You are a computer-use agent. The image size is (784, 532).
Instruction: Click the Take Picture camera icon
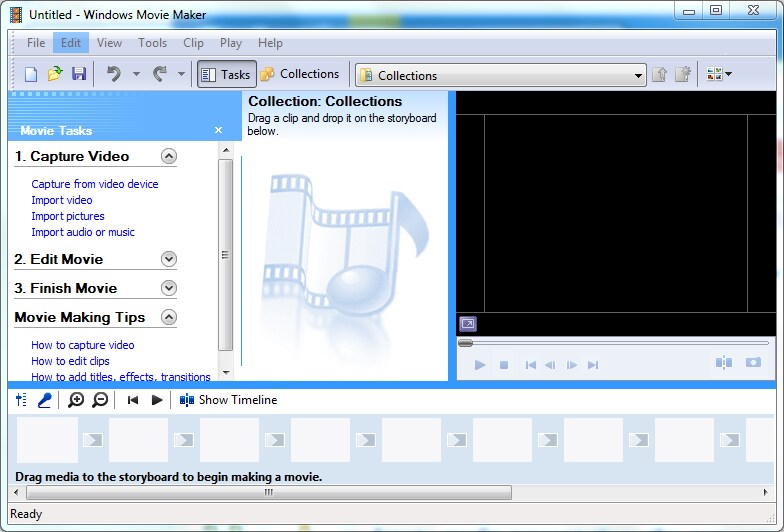click(753, 362)
